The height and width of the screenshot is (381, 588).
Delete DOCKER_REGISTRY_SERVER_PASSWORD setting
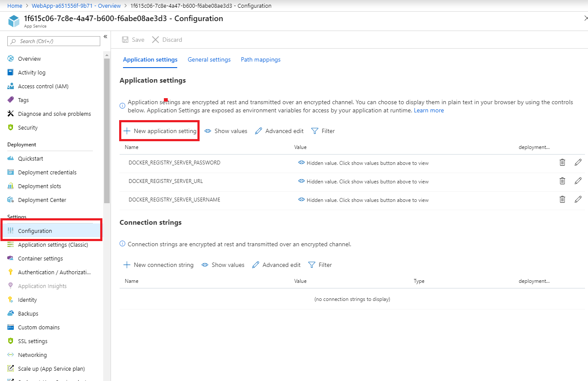(x=562, y=162)
